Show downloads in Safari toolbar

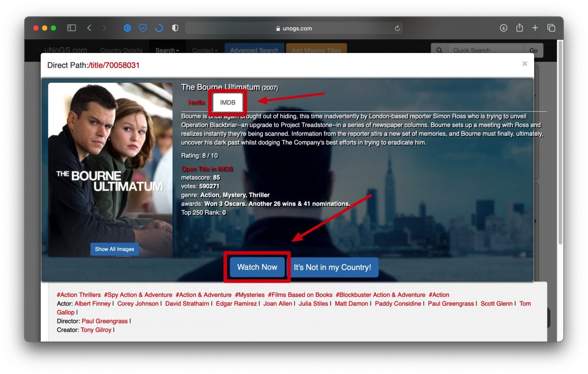(x=504, y=28)
